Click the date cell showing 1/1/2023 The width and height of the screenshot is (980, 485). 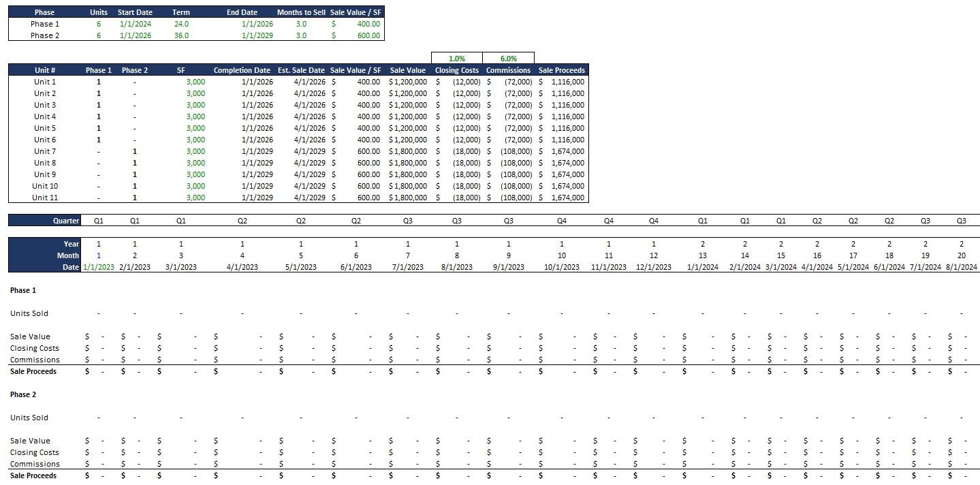pos(99,267)
